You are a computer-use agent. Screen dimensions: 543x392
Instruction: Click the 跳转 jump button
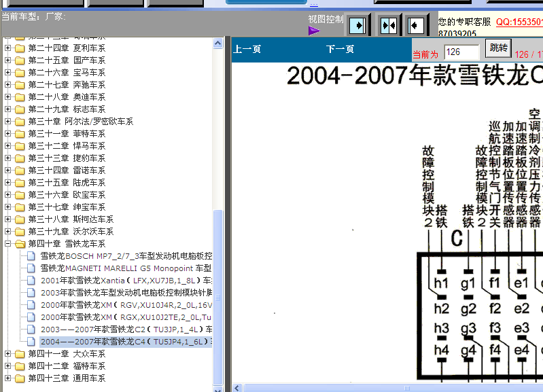click(498, 48)
